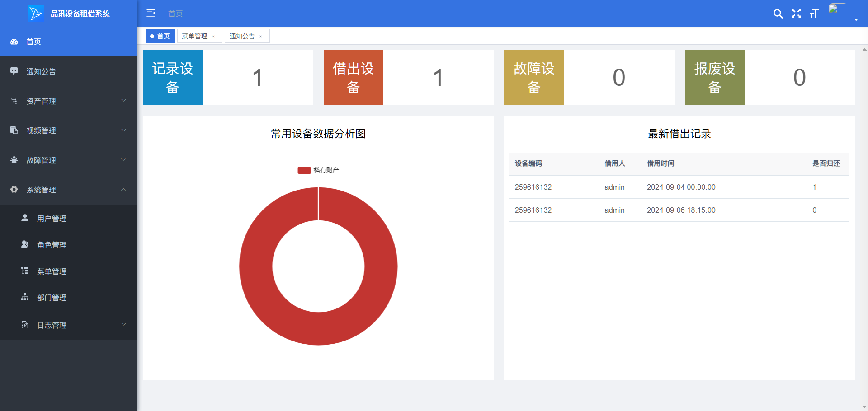This screenshot has width=868, height=411.
Task: Click the people icon beside 角色管理
Action: [25, 244]
